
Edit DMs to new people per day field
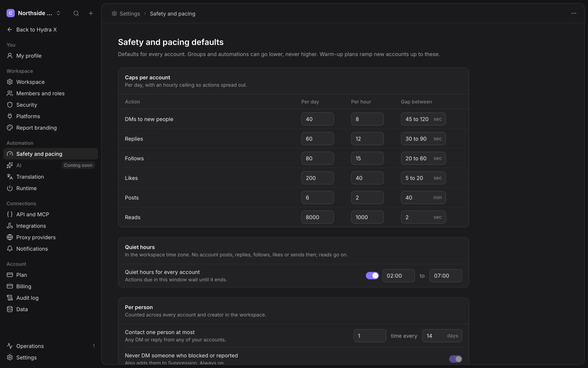click(318, 119)
